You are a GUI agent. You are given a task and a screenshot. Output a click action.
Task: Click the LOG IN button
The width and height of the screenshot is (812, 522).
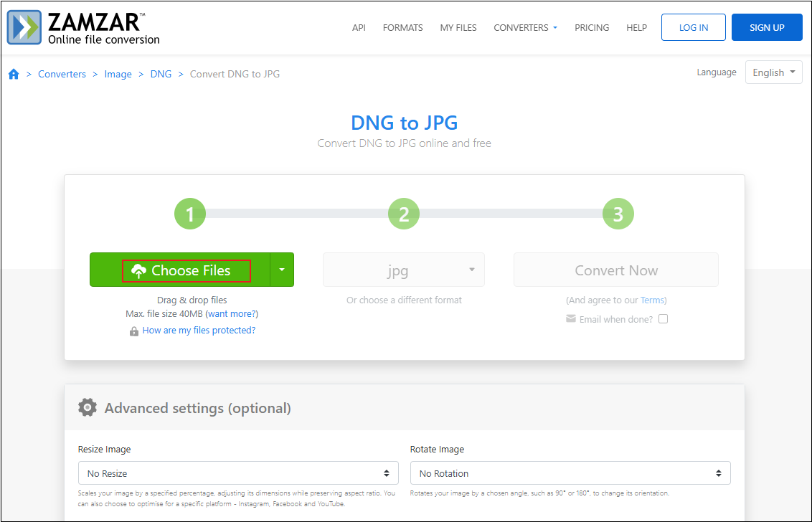[x=694, y=27]
